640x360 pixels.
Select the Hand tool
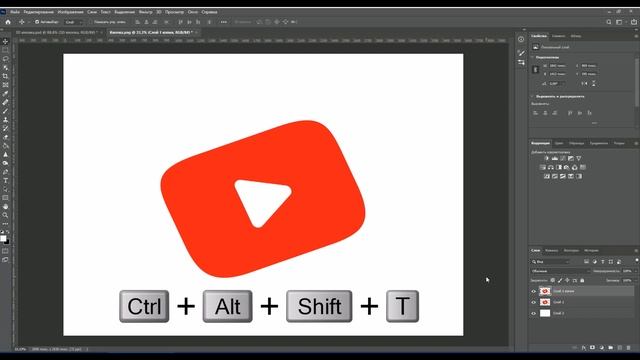(x=5, y=207)
